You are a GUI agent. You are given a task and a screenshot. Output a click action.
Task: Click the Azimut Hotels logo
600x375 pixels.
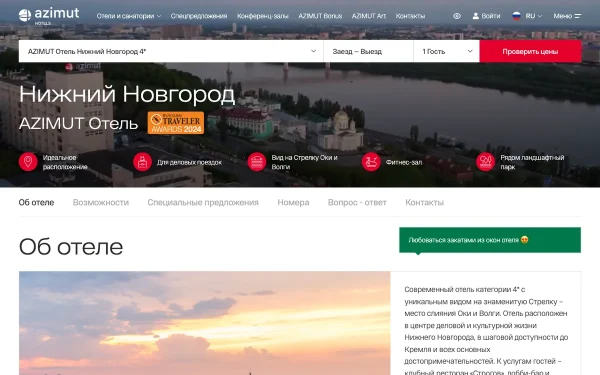click(x=49, y=16)
